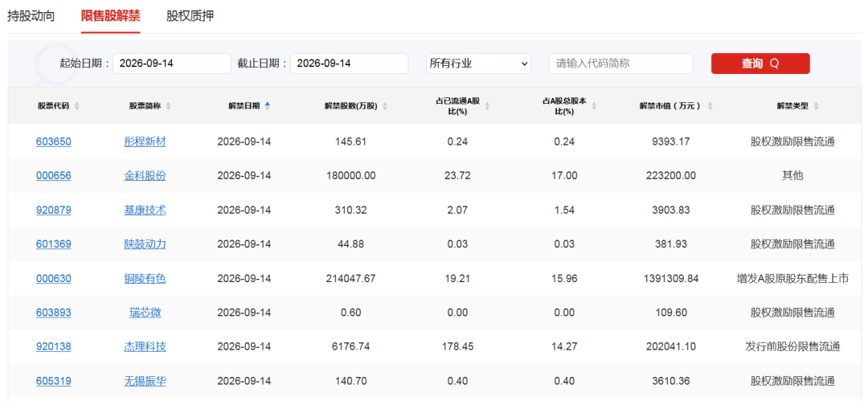Switch to 持股动向 tab
This screenshot has height=401, width=868.
(x=31, y=16)
